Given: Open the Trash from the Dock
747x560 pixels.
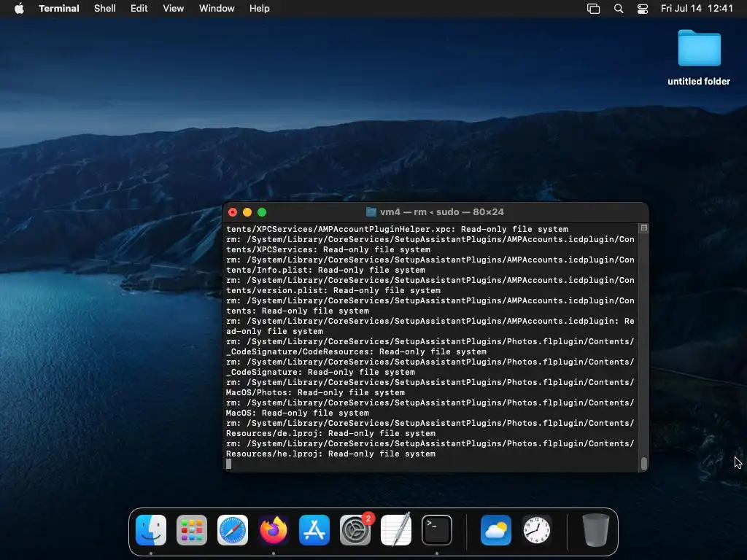Looking at the screenshot, I should (x=595, y=530).
